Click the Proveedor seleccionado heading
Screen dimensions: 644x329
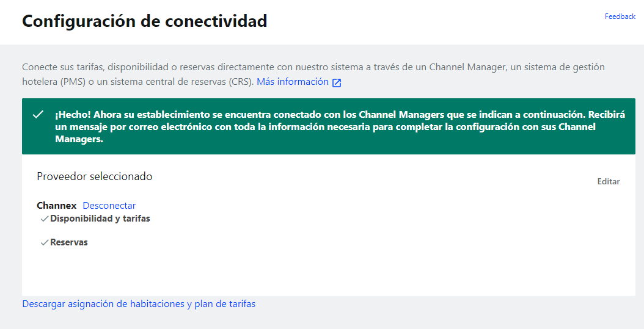94,176
